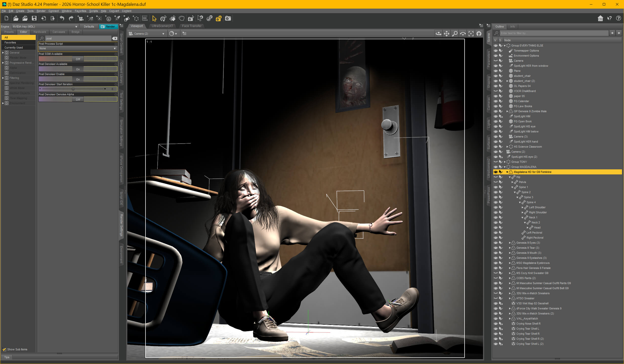Open the Camera (2) view selector dropdown

point(147,34)
